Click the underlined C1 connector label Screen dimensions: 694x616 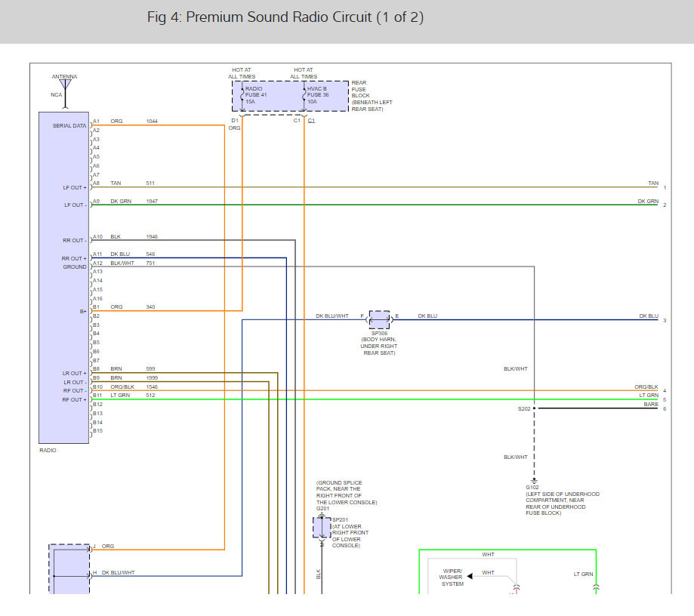tap(312, 121)
